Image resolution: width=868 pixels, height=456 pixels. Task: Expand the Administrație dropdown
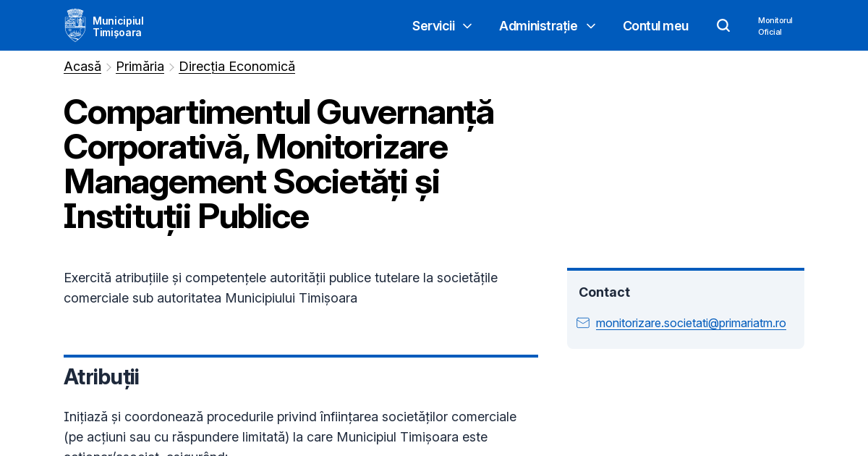tap(537, 25)
